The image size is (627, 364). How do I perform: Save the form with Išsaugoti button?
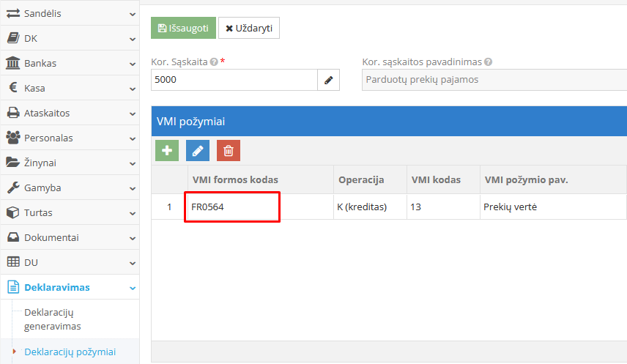click(183, 28)
